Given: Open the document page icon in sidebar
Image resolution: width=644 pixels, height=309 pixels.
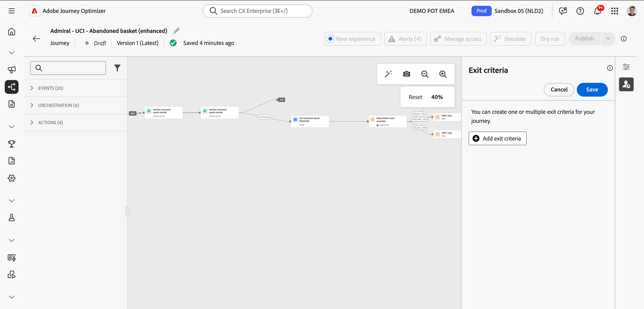Looking at the screenshot, I should (x=11, y=104).
